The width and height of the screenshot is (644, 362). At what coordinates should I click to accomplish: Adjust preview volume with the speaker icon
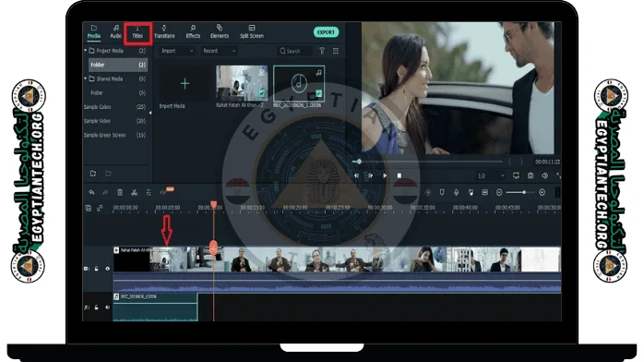[x=544, y=175]
